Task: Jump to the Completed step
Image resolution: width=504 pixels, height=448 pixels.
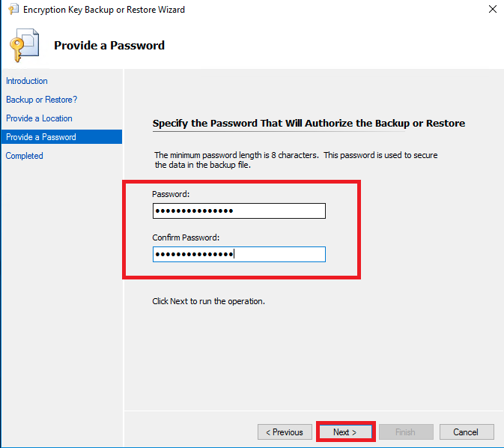Action: (25, 156)
